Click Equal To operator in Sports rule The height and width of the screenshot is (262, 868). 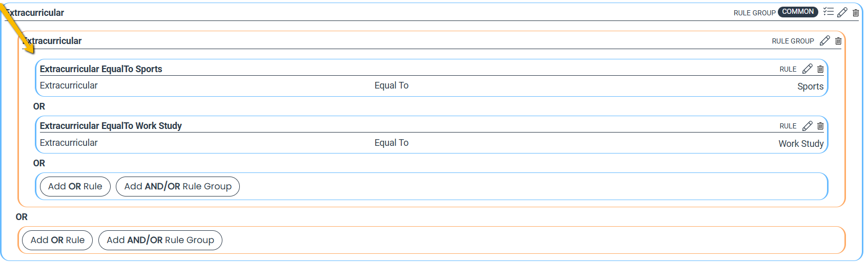click(x=391, y=85)
